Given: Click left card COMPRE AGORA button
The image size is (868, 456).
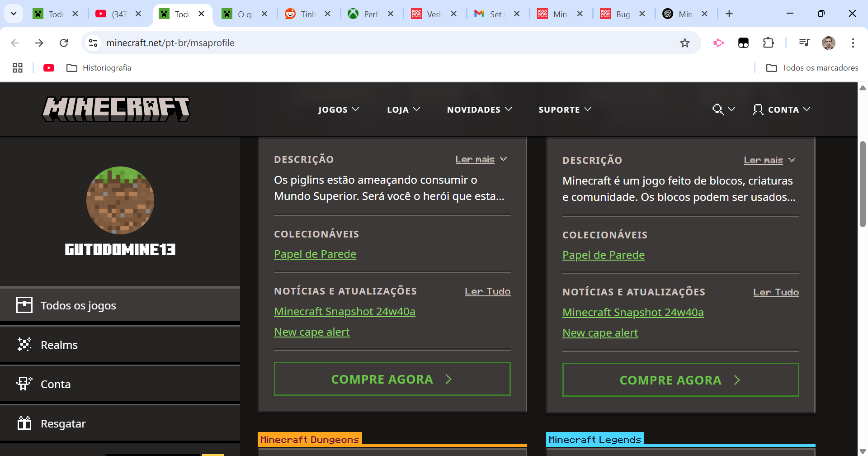Looking at the screenshot, I should (x=392, y=379).
